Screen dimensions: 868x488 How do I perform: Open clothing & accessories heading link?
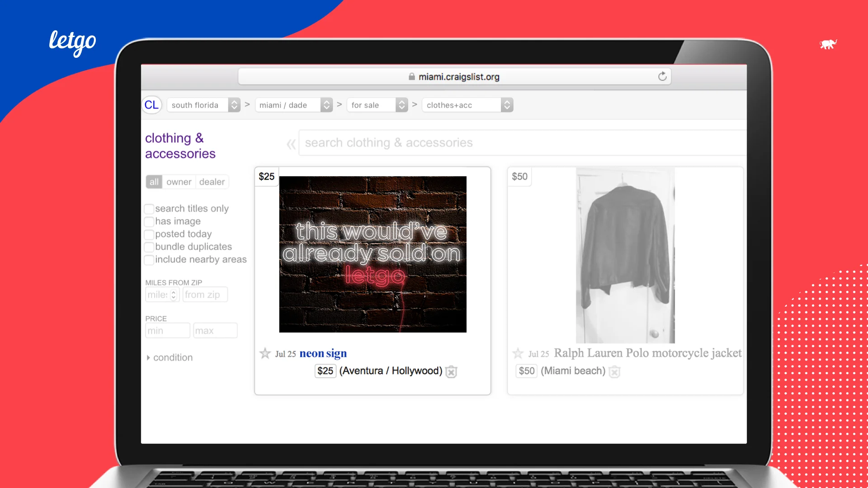coord(180,145)
